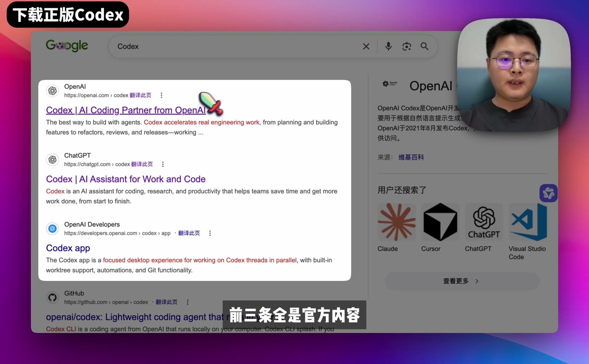Translate the chatgpt.com codex result page

[x=142, y=165]
